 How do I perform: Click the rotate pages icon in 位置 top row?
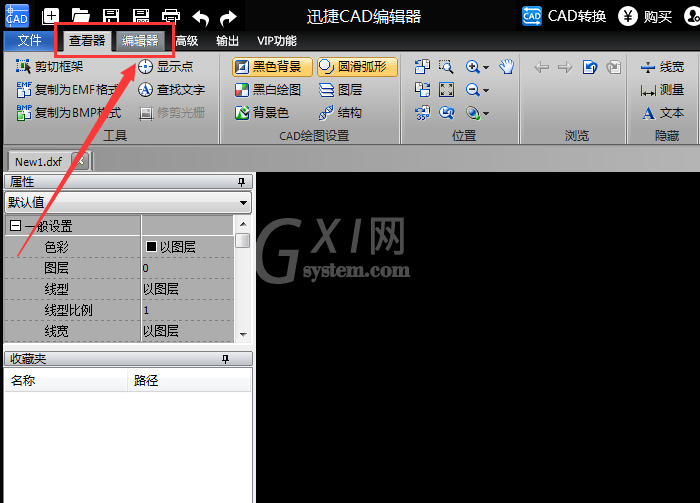[x=422, y=67]
